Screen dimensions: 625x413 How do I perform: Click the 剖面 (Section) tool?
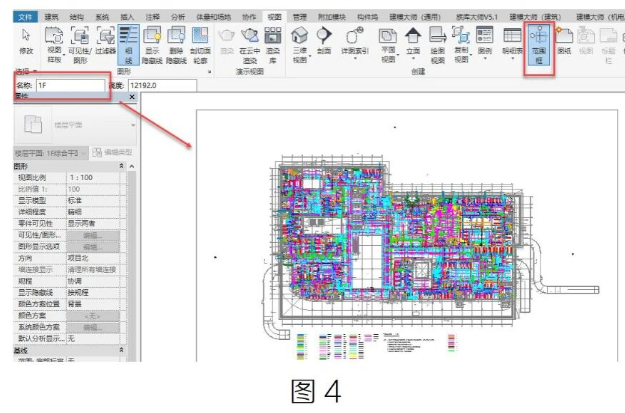pyautogui.click(x=324, y=41)
